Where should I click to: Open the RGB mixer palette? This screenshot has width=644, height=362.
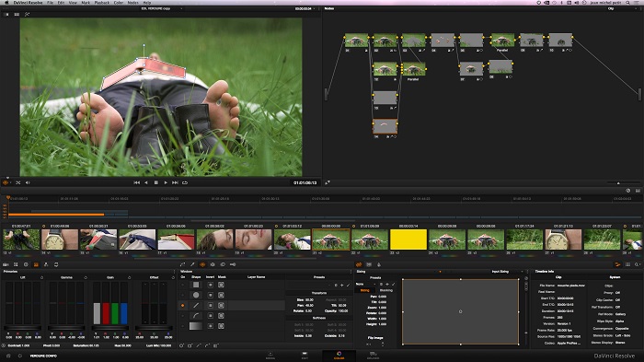click(x=46, y=264)
